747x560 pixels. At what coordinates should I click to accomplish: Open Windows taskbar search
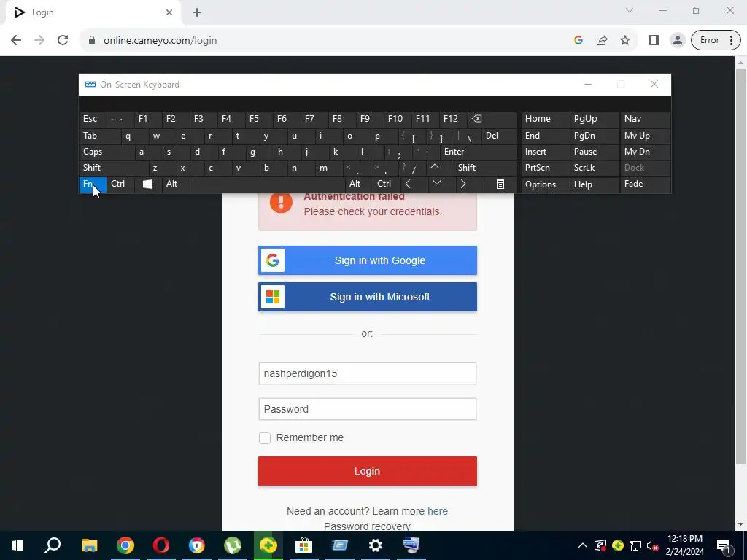point(53,545)
